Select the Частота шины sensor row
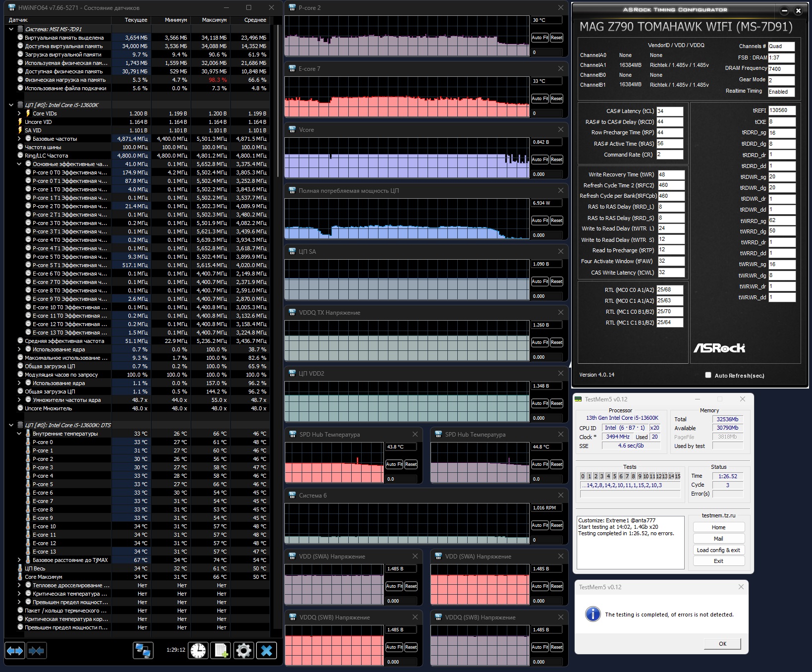The height and width of the screenshot is (672, 812). pyautogui.click(x=137, y=147)
